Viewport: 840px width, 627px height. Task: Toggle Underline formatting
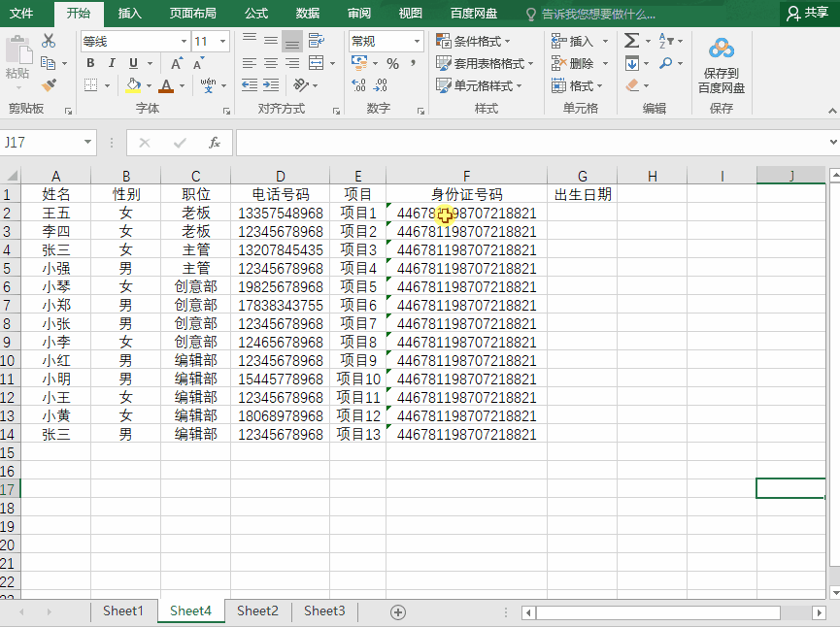[x=133, y=63]
